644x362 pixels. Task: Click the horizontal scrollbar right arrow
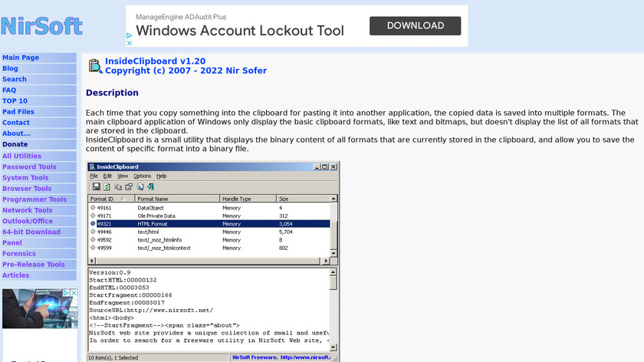pyautogui.click(x=326, y=261)
